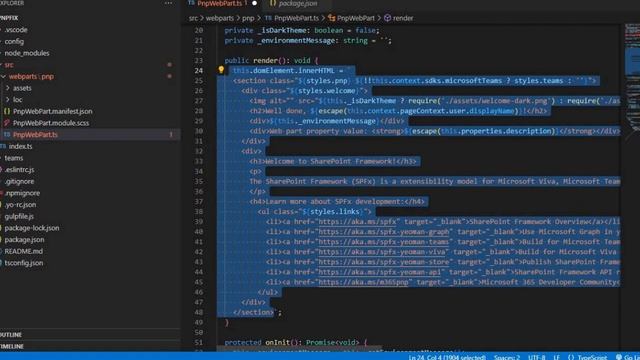Click the pnp breadcrumb segment
The width and height of the screenshot is (640, 360).
248,18
